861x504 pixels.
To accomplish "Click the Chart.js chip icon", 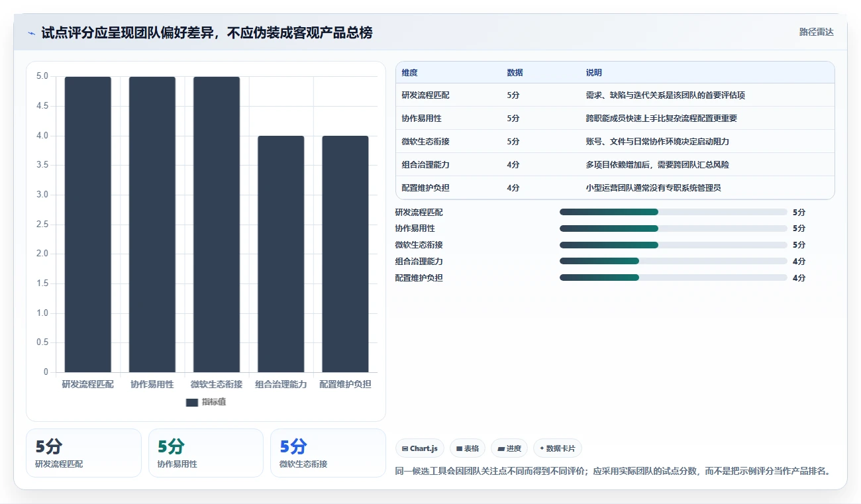I will (x=405, y=448).
